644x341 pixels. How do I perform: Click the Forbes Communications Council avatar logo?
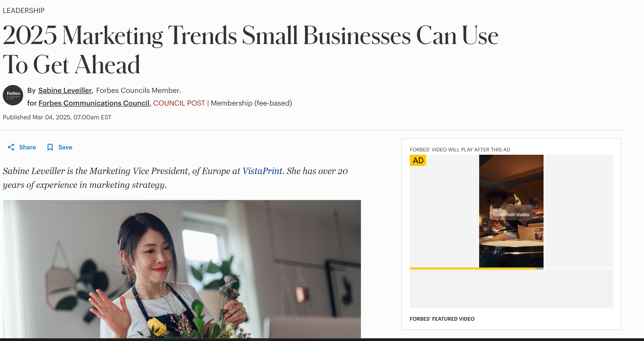click(x=13, y=95)
